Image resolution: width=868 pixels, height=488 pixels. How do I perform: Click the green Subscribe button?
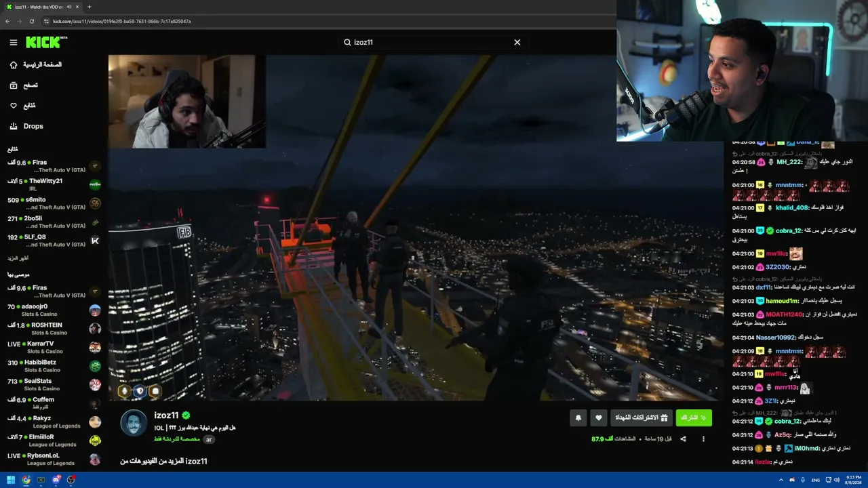point(694,418)
